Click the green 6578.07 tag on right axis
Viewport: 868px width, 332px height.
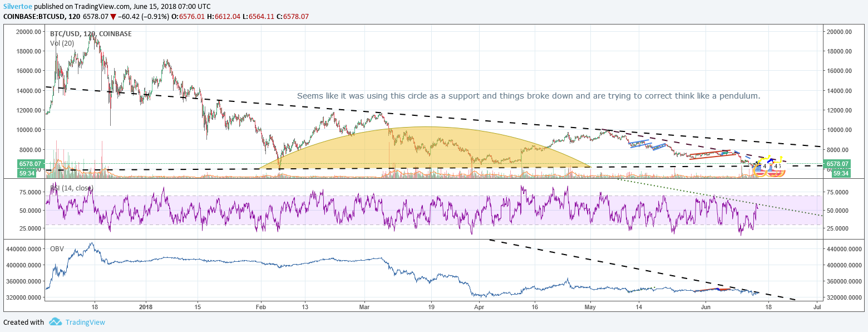836,164
